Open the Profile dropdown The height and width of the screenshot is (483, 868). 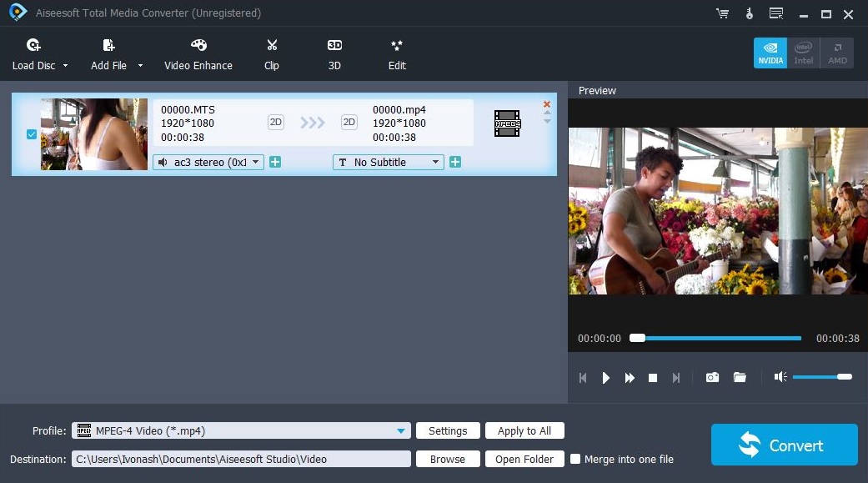click(x=399, y=430)
